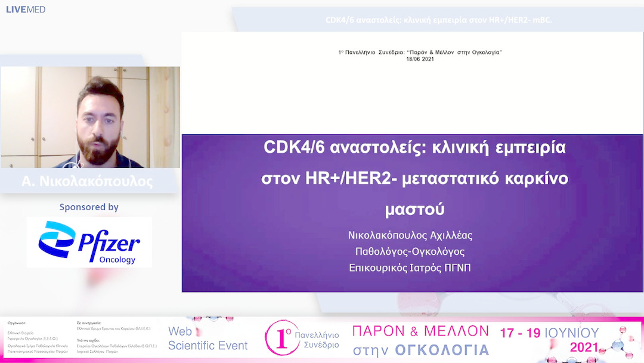This screenshot has width=644, height=363.
Task: Click the slide date '18/06 2021'
Action: [x=420, y=59]
